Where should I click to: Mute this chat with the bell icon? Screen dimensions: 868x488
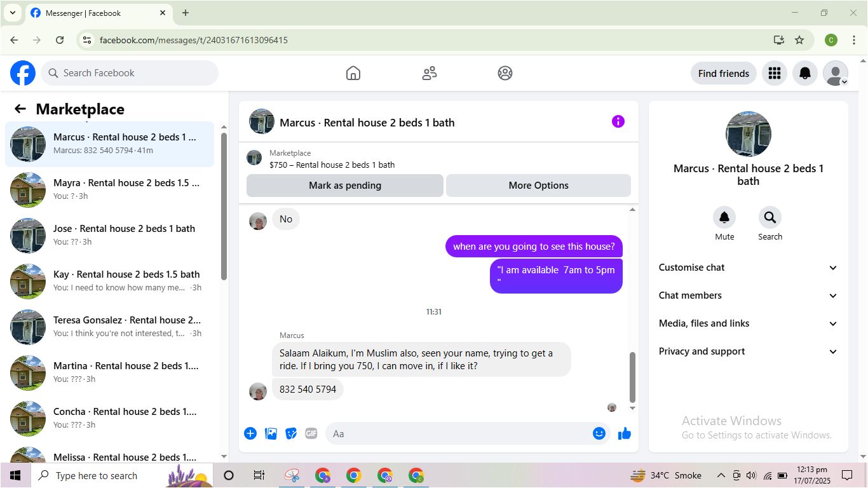[x=724, y=218]
